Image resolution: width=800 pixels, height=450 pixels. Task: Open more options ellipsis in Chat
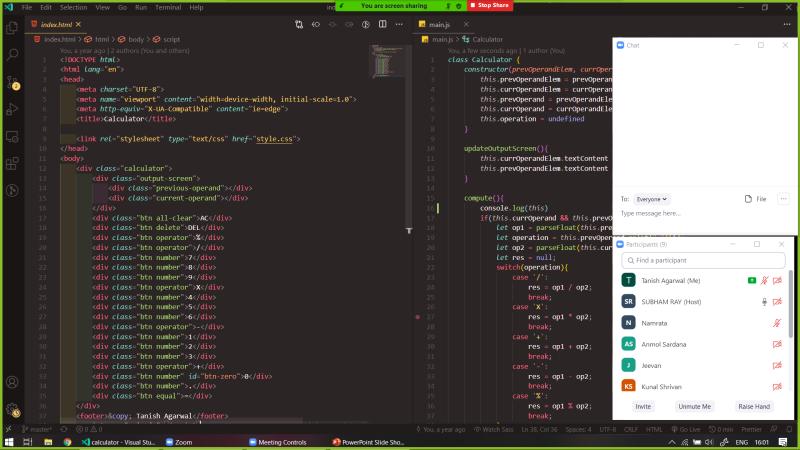(x=784, y=199)
